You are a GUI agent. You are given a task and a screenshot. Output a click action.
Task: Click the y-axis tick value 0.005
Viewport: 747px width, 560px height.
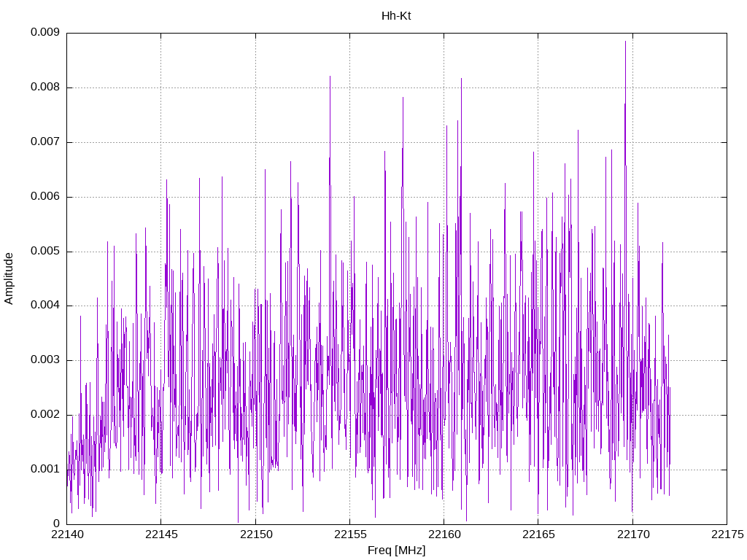click(x=45, y=251)
